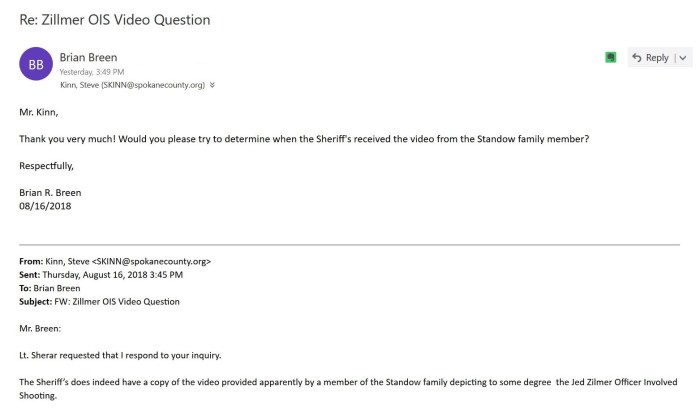Click the green Evernote clip icon

point(610,58)
